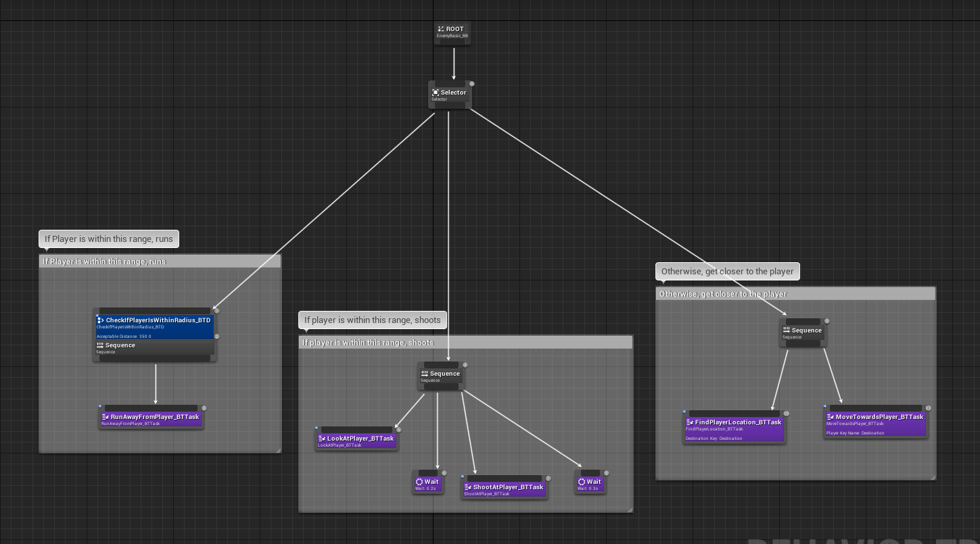Click the execution index badge on RunAwayFromPlayer_BTTask

(204, 408)
